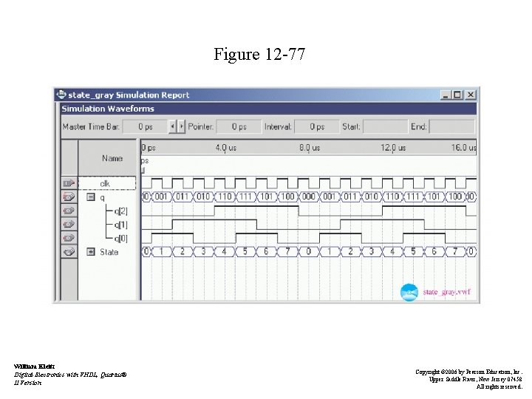Click the q[0] output pin icon
The width and height of the screenshot is (532, 399).
click(x=69, y=238)
